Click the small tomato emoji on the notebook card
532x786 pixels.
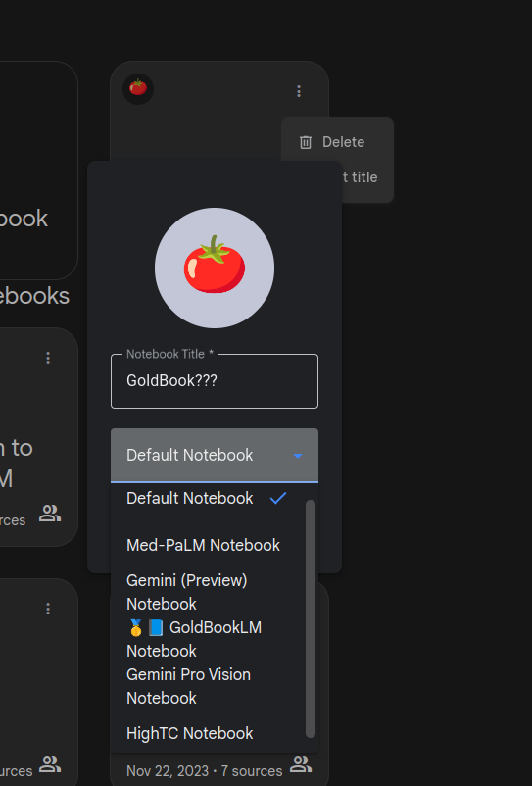coord(138,89)
